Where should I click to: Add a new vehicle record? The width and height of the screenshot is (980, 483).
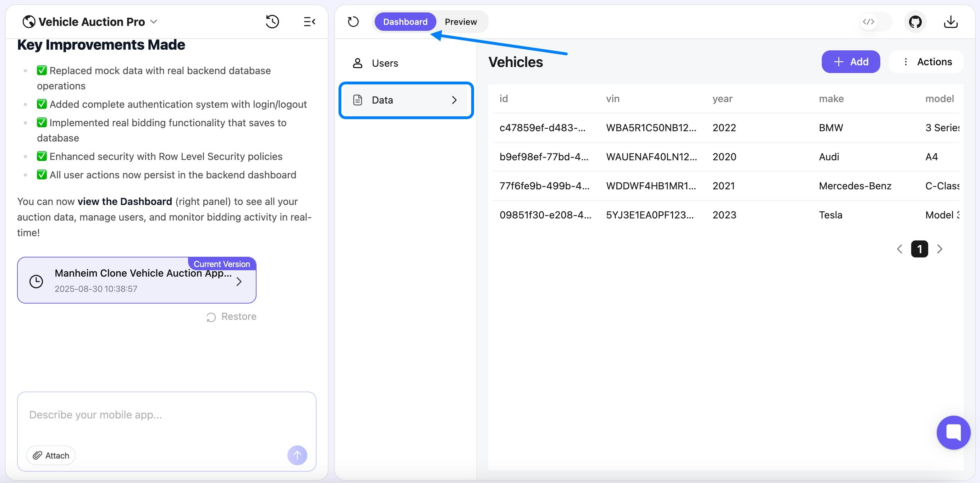coord(851,62)
